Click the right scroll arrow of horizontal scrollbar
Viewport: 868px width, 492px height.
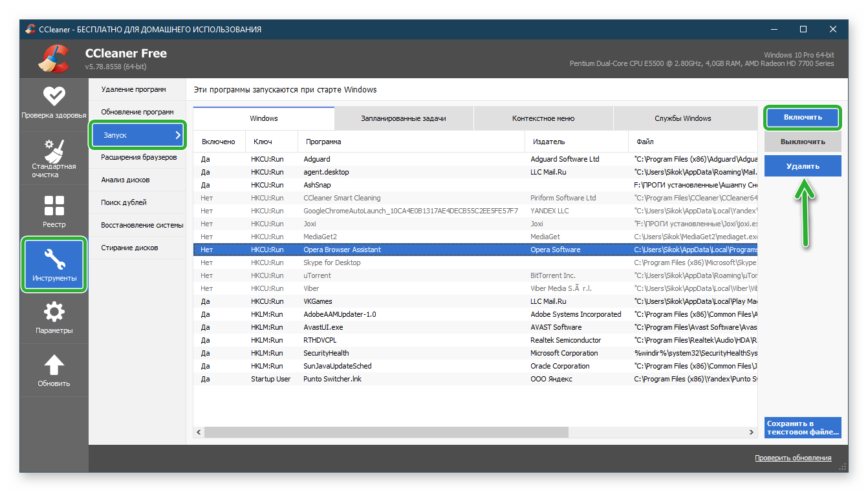pyautogui.click(x=751, y=432)
